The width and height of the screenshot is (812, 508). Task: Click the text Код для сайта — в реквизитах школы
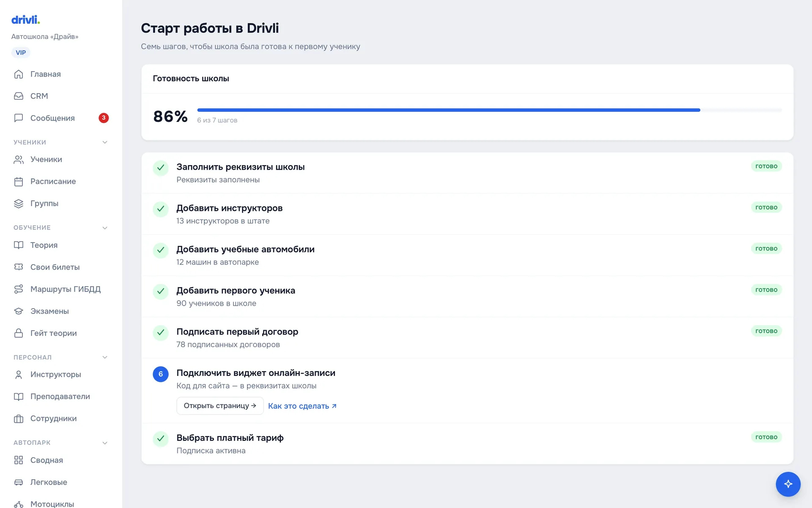(x=246, y=386)
